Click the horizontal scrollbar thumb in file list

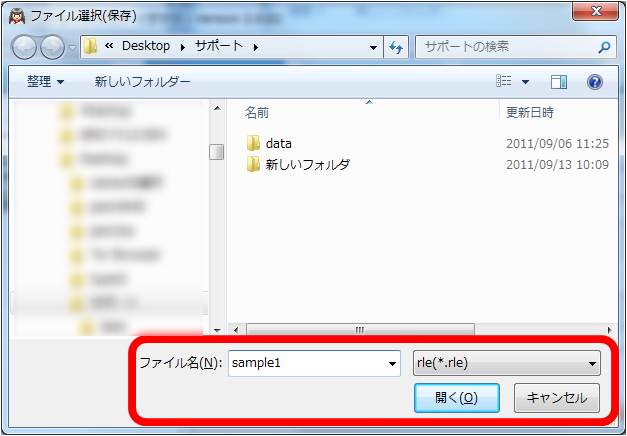(360, 330)
